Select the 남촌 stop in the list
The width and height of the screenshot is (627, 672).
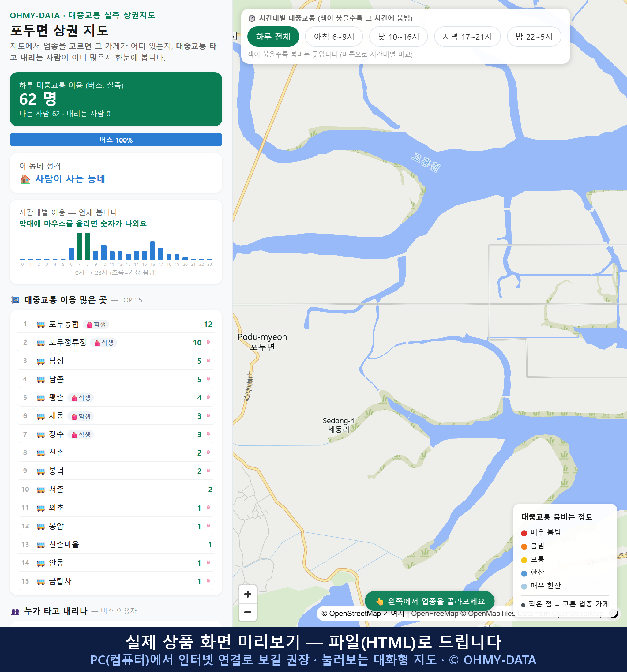116,379
